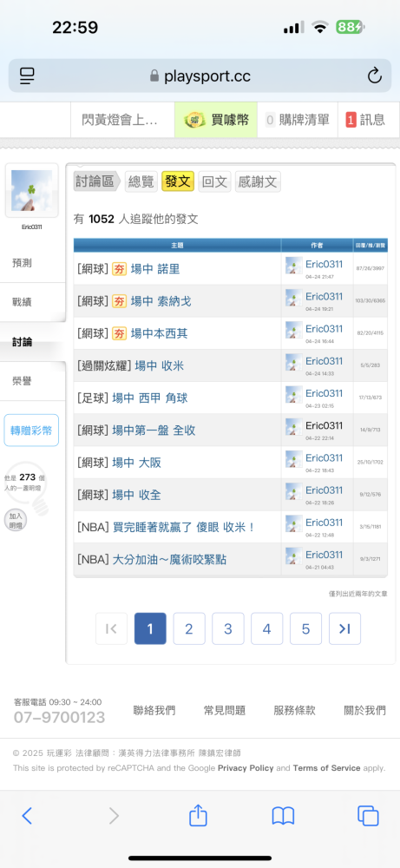
Task: Open the Safari reader menu icon
Action: point(27,76)
